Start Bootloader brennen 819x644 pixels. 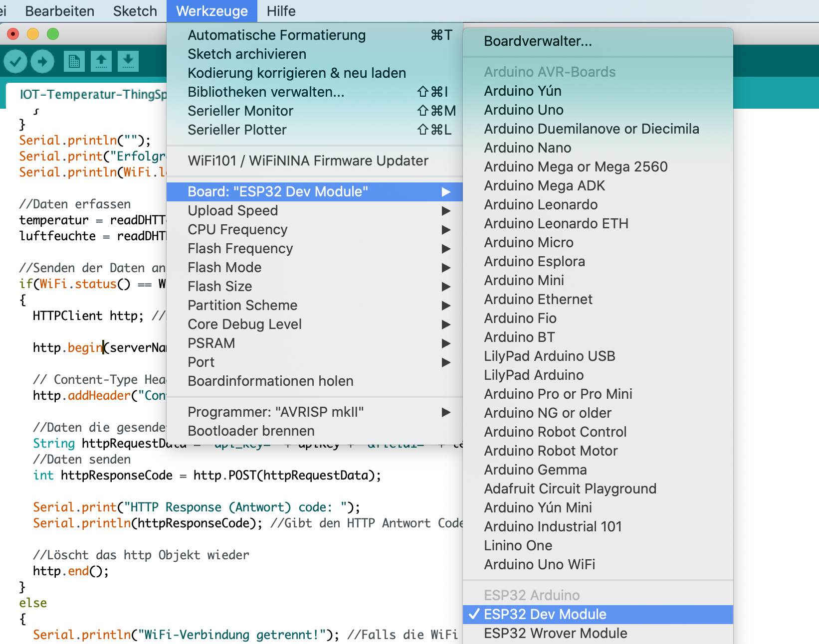(x=250, y=431)
